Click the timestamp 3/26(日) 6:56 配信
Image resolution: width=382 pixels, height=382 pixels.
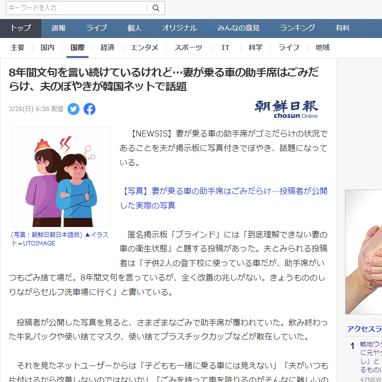(x=36, y=109)
